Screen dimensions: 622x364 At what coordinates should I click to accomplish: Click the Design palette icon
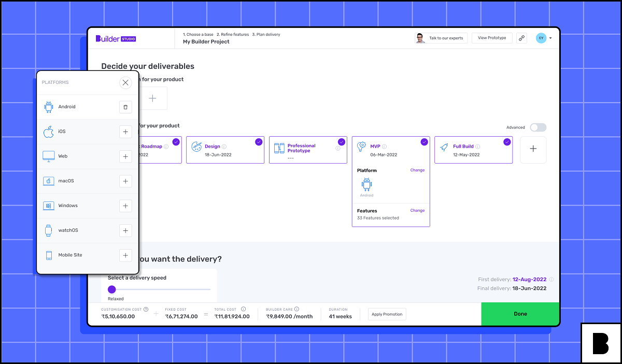tap(196, 147)
